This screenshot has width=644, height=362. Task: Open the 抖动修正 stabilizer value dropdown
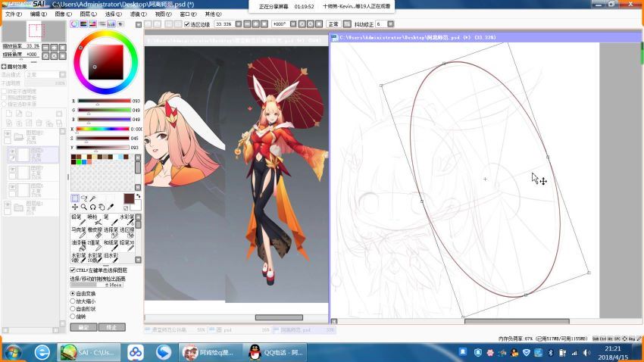[391, 24]
